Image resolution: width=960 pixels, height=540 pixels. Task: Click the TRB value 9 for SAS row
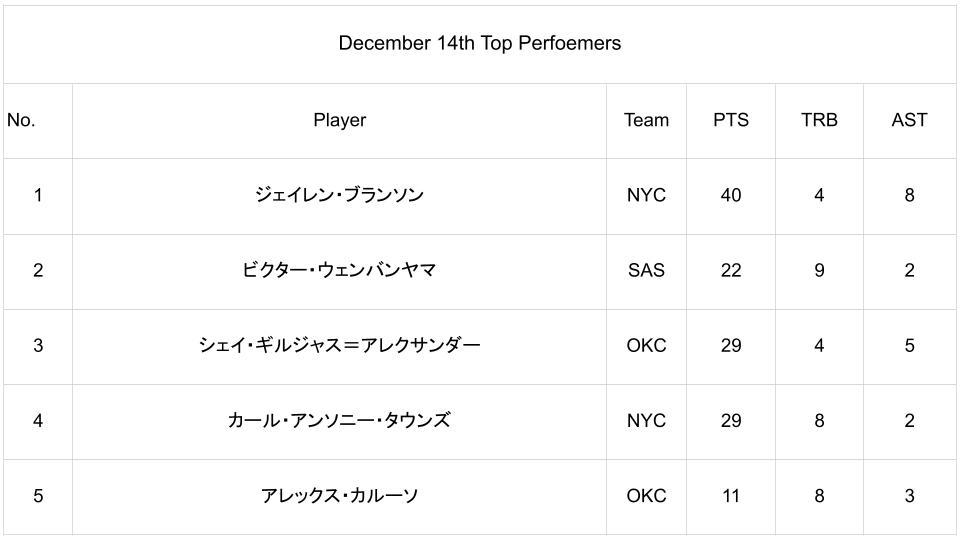click(819, 270)
